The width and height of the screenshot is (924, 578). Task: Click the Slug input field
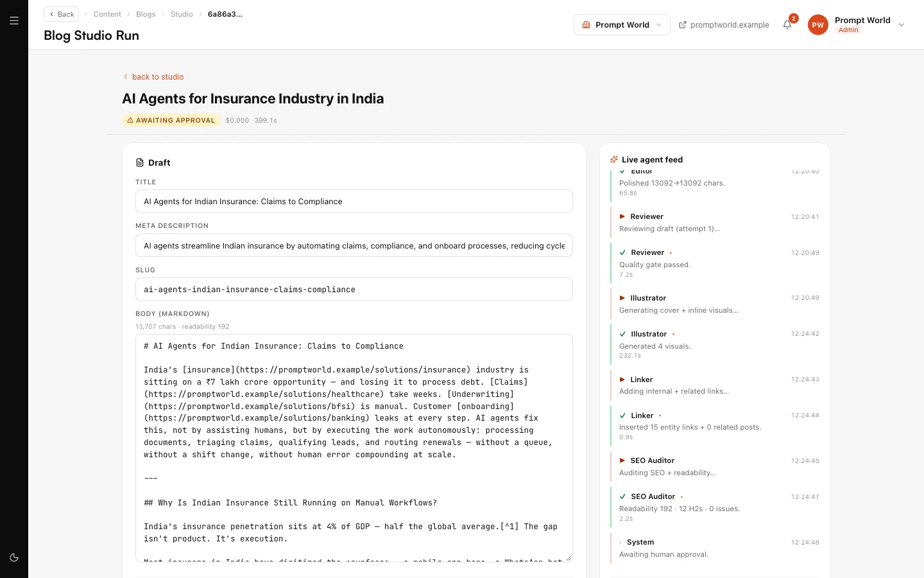click(x=354, y=289)
